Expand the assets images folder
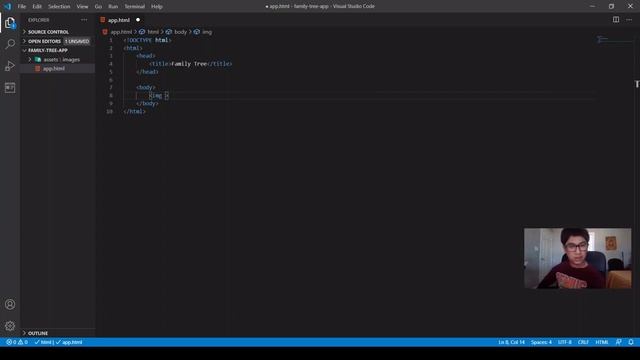 coord(58,60)
